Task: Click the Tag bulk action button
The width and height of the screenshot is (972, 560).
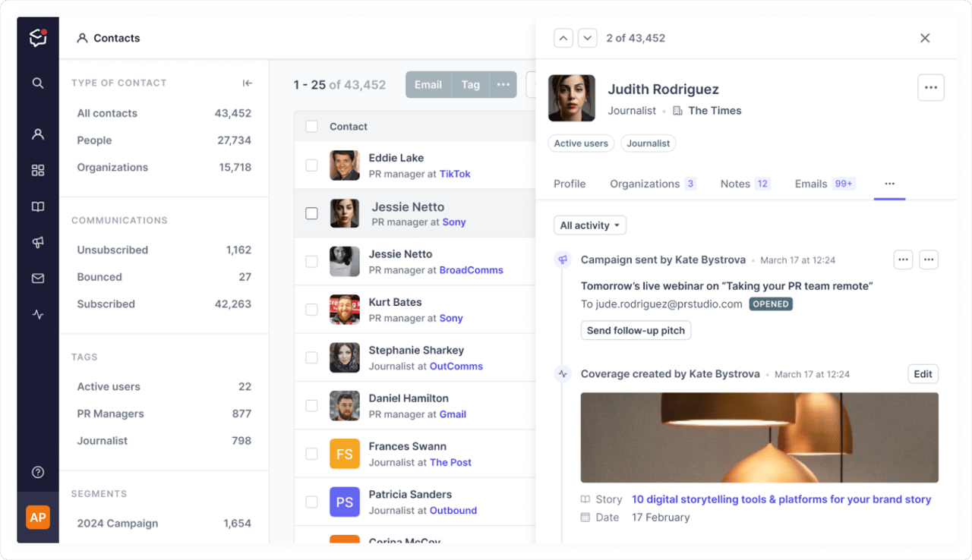Action: [x=471, y=85]
